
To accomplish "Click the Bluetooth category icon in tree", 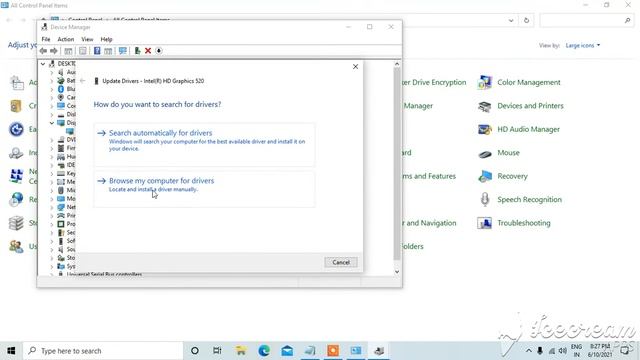I will coord(61,89).
